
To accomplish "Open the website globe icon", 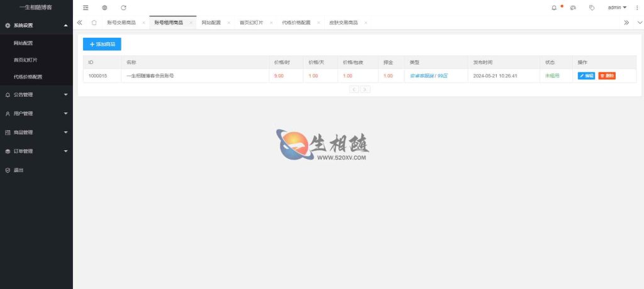I will pos(105,8).
